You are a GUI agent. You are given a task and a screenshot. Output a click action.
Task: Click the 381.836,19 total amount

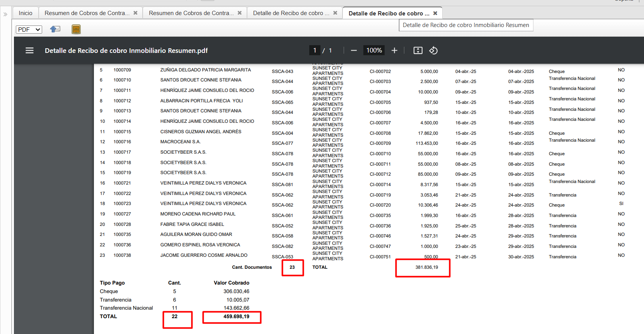(426, 267)
